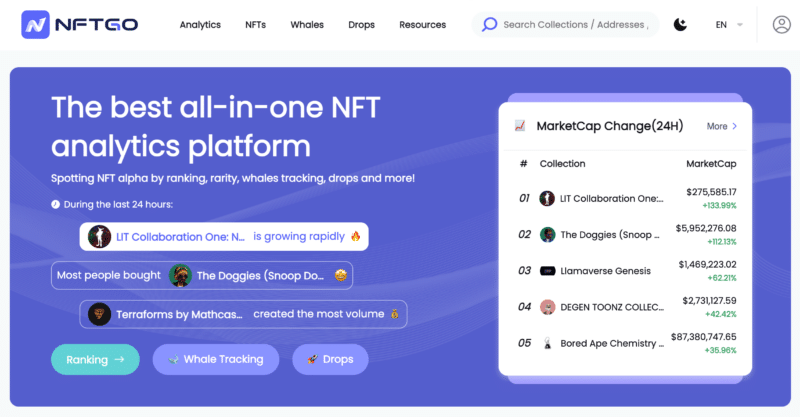Open LIT Collaboration One growing rapidly banner
Viewport: 800px width, 417px height.
tap(224, 236)
